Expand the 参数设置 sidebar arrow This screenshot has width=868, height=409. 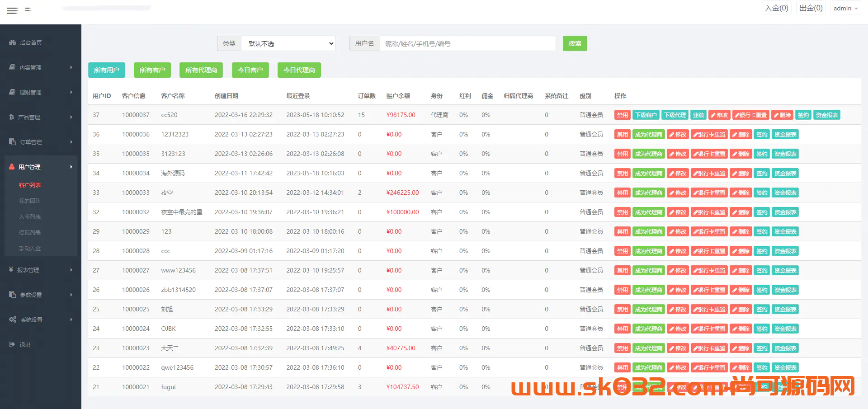pyautogui.click(x=71, y=295)
